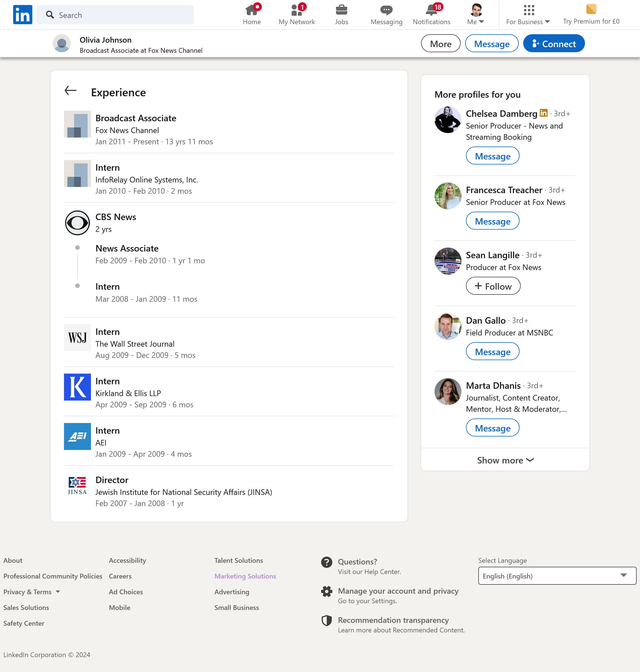Message Francesca Treacher
Image resolution: width=640 pixels, height=672 pixels.
coord(493,221)
